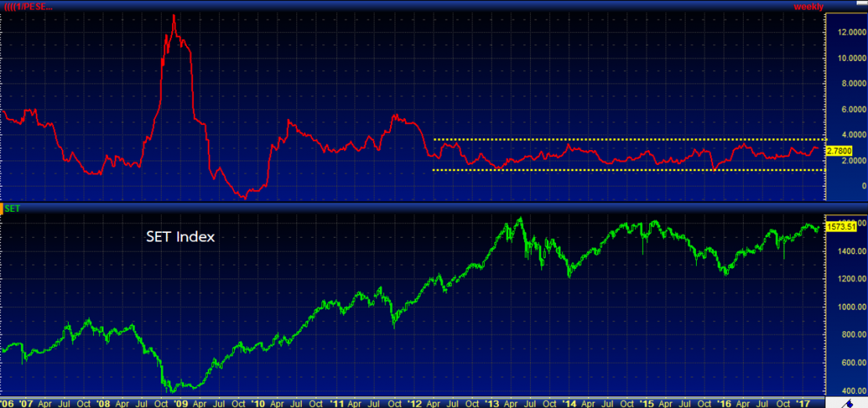Select the upper yellow dotted horizontal line

click(626, 139)
